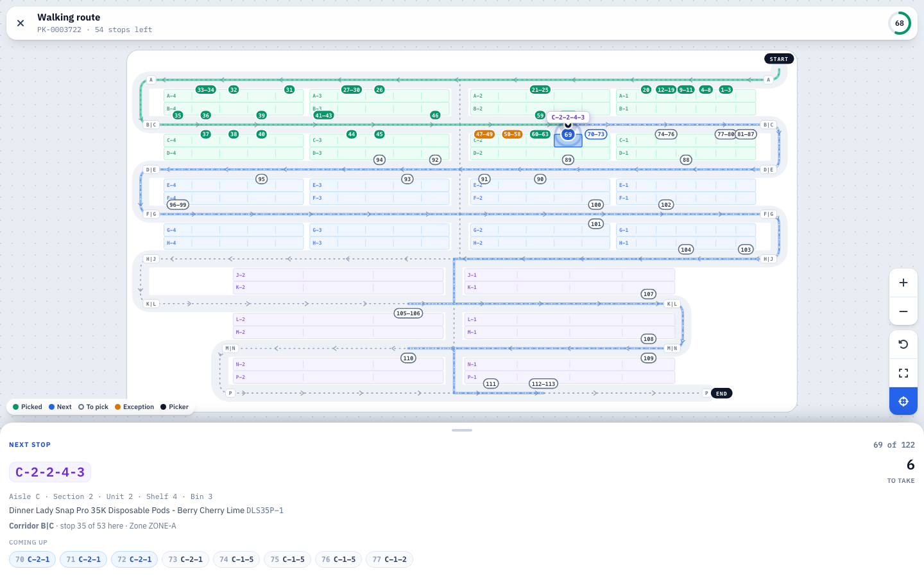Image resolution: width=924 pixels, height=578 pixels.
Task: Recenter map on picker location
Action: (903, 401)
